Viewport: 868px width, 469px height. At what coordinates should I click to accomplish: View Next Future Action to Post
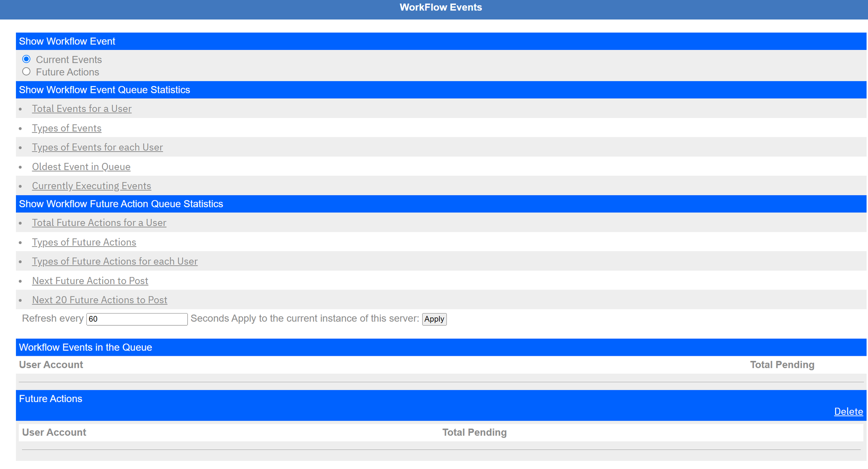pyautogui.click(x=90, y=281)
